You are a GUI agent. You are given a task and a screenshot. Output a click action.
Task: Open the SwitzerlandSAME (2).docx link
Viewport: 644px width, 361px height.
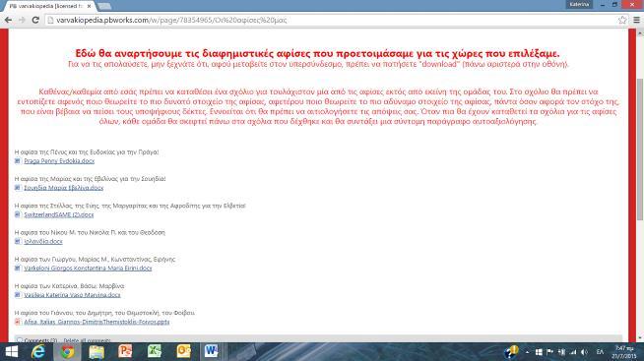pyautogui.click(x=59, y=214)
